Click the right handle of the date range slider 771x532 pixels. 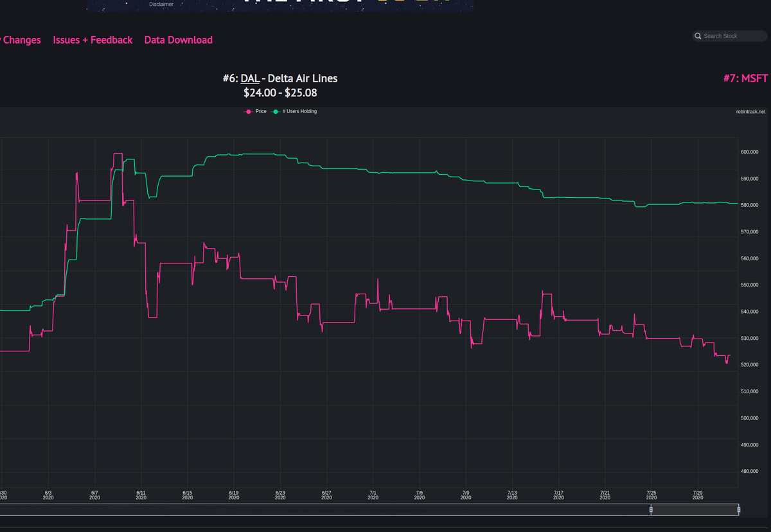pyautogui.click(x=738, y=510)
